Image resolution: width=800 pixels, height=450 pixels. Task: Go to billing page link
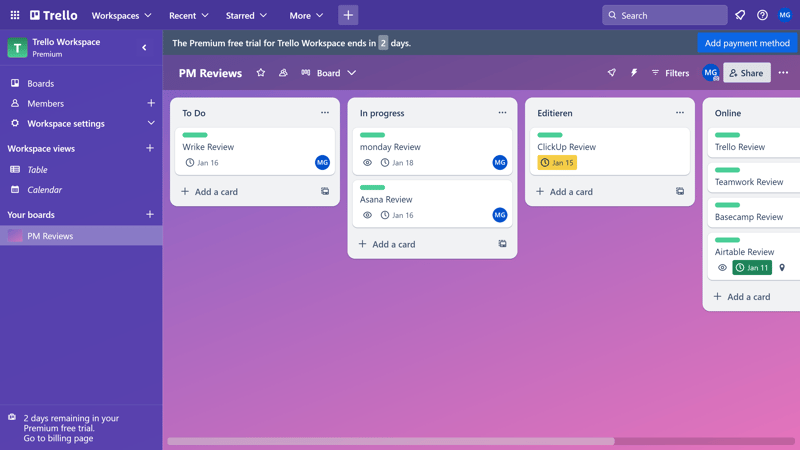58,438
